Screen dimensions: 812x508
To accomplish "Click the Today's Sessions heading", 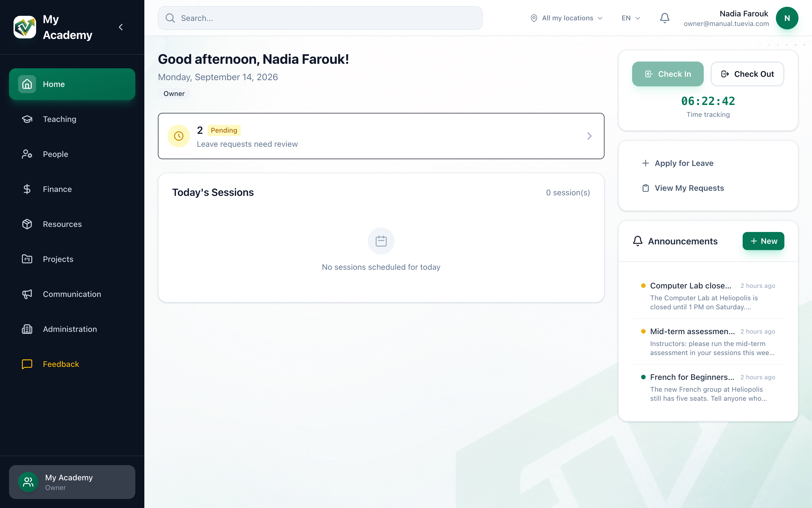I will [x=213, y=192].
